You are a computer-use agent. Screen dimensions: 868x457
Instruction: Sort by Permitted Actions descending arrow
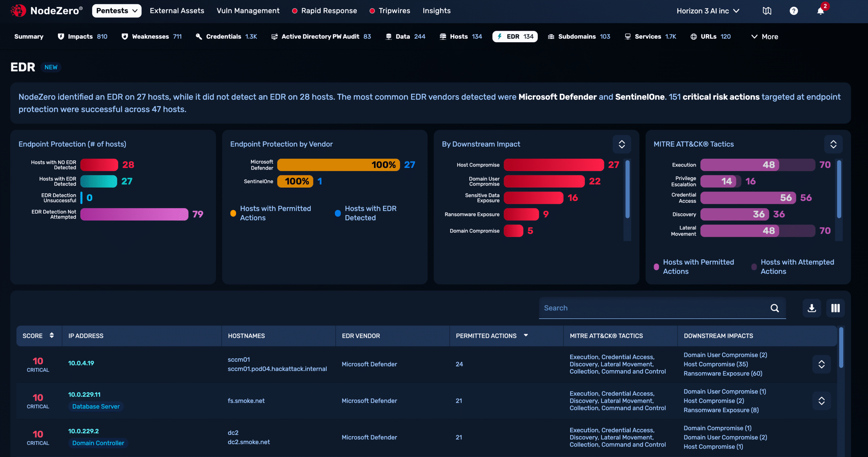526,335
